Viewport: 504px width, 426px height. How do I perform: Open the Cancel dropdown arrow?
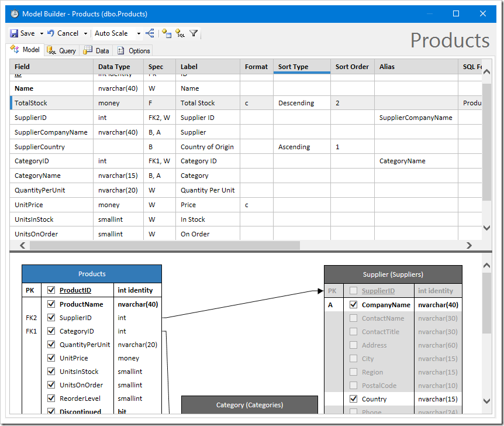[x=85, y=33]
